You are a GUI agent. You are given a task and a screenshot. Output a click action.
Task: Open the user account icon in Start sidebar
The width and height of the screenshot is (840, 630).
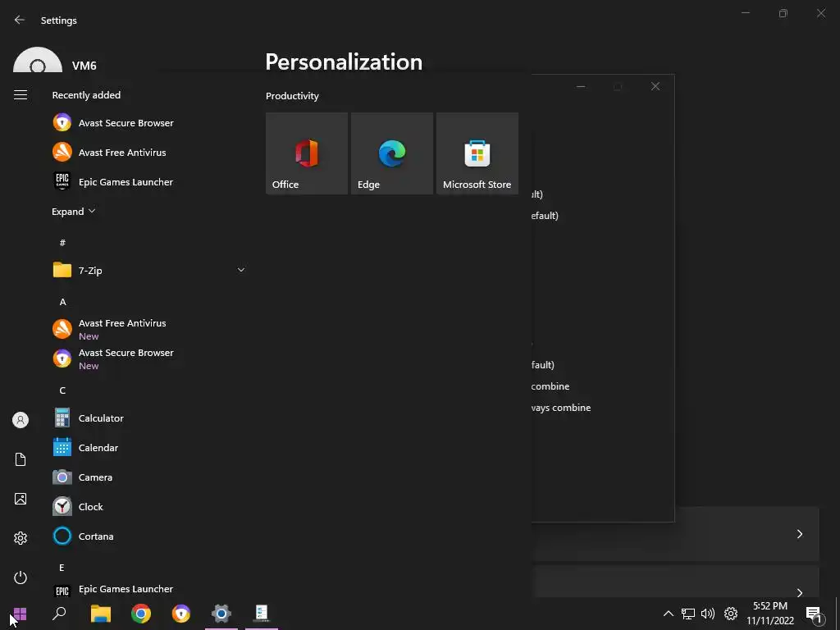pos(21,420)
